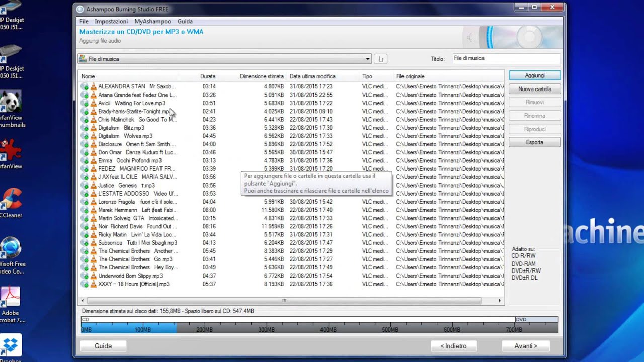Click the disc capacity usage bar

pyautogui.click(x=319, y=325)
